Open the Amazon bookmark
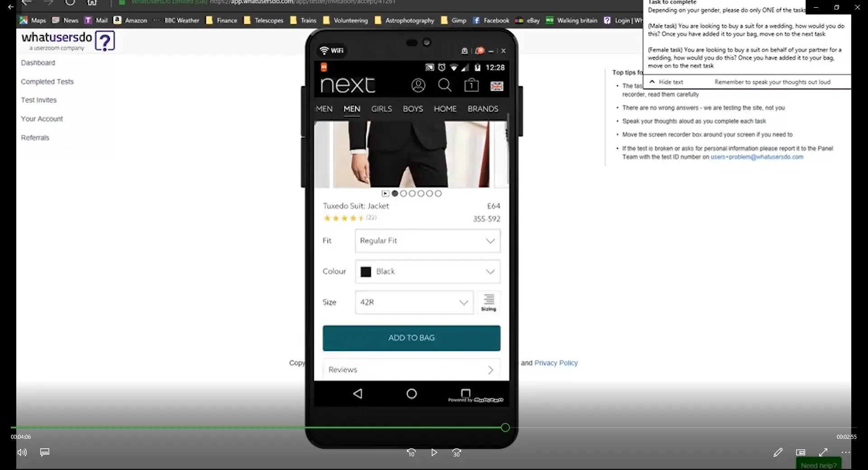Screen dimensions: 868x470 pos(130,20)
